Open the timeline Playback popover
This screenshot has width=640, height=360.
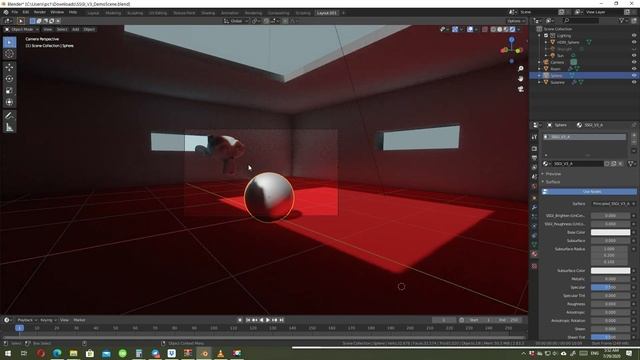coord(27,320)
